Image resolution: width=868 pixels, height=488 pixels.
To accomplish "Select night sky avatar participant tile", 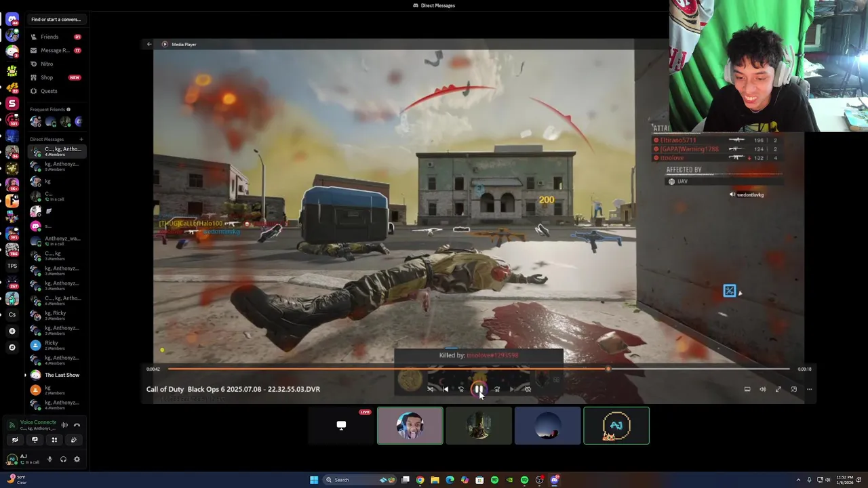I will click(547, 426).
